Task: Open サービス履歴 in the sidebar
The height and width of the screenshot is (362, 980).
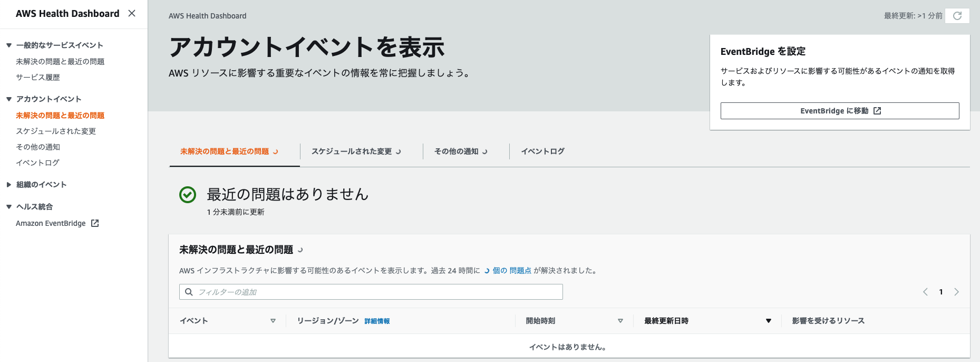Action: click(38, 77)
